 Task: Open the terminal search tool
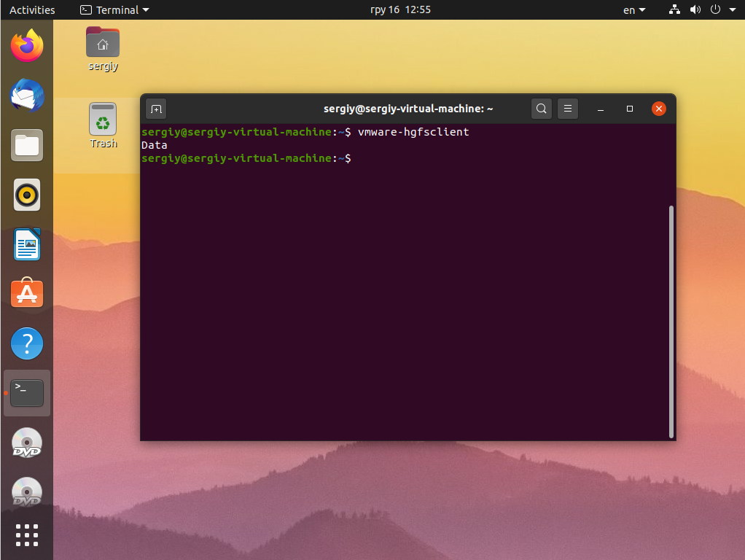click(x=541, y=109)
